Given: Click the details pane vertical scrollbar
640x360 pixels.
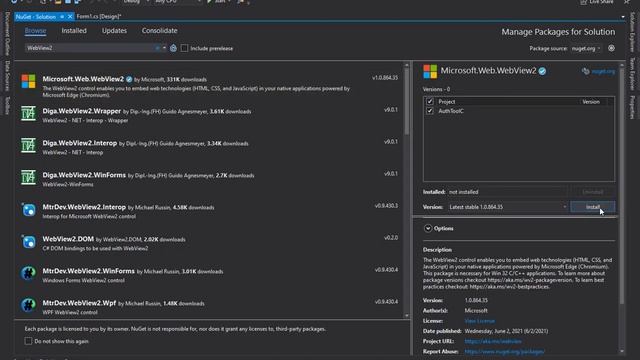Looking at the screenshot, I should (x=622, y=186).
